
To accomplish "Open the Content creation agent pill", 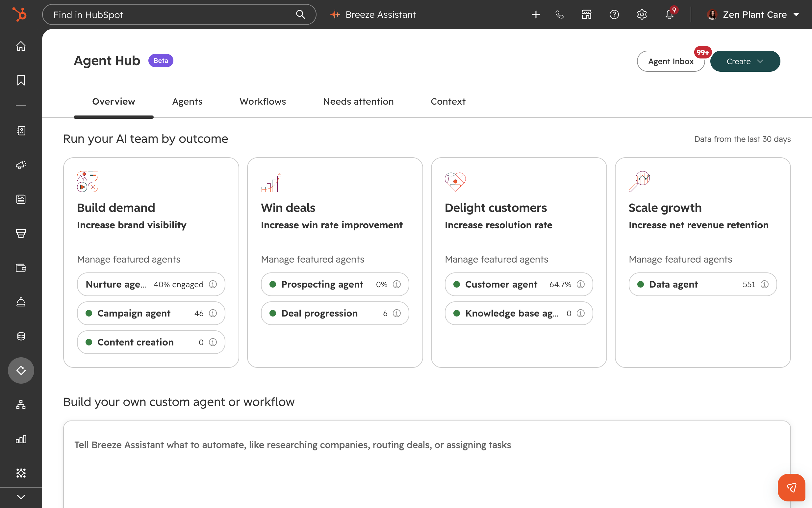I will point(151,342).
